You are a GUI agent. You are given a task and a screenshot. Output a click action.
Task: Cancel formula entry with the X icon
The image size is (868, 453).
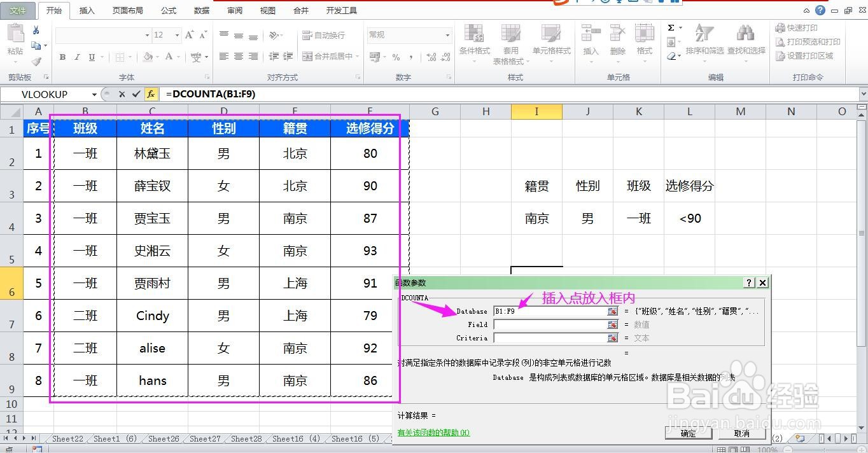click(x=122, y=94)
